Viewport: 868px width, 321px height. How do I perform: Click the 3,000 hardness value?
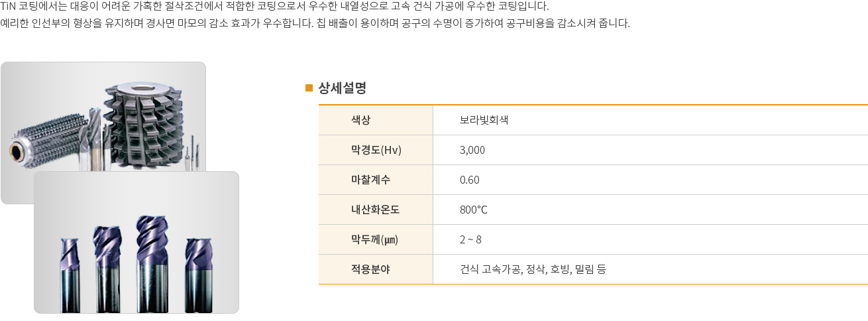(472, 150)
